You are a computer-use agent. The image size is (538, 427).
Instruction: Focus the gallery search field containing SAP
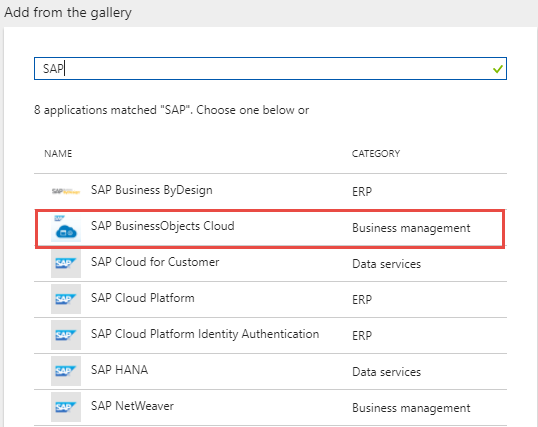270,69
